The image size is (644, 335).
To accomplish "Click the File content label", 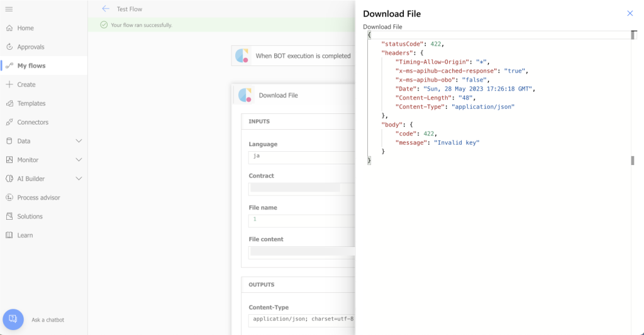I will click(x=266, y=239).
